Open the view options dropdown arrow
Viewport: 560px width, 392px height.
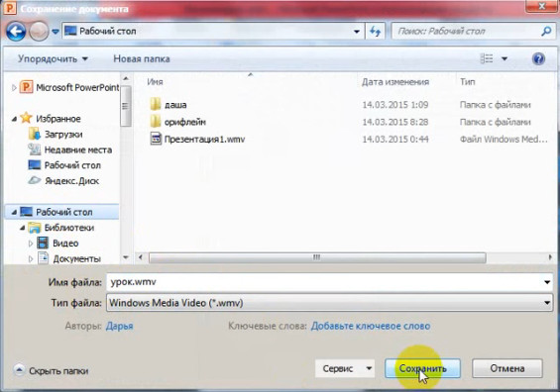pos(504,58)
